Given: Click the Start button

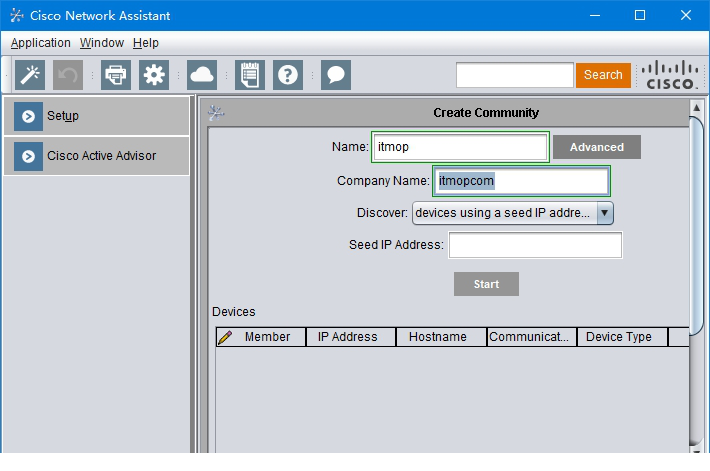Looking at the screenshot, I should (x=486, y=284).
